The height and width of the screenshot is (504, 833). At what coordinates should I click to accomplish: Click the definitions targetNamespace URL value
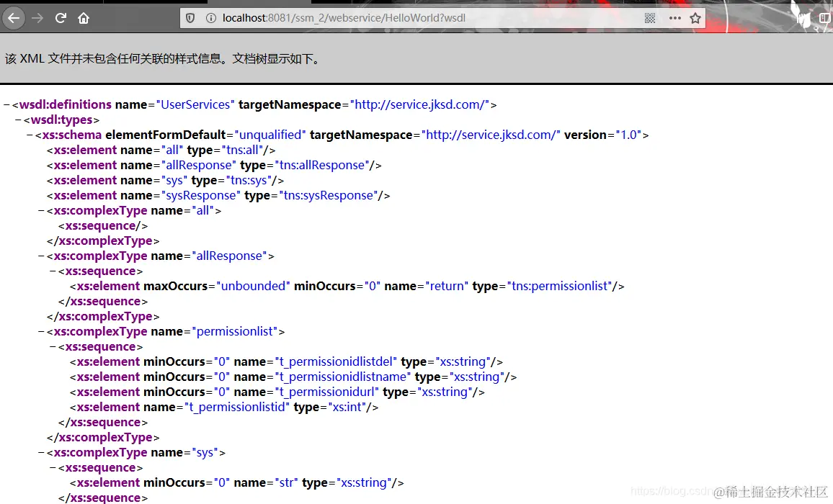(419, 104)
